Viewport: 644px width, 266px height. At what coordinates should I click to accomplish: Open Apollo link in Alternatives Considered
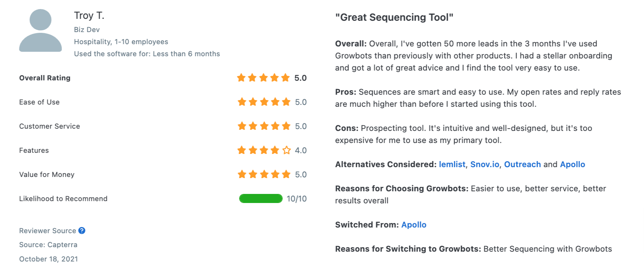click(572, 165)
